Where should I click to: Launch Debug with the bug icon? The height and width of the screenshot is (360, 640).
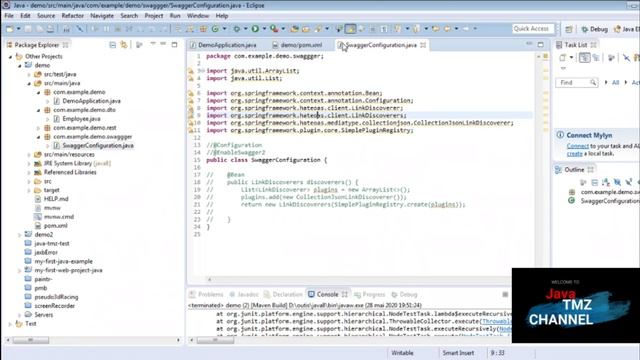coord(236,29)
